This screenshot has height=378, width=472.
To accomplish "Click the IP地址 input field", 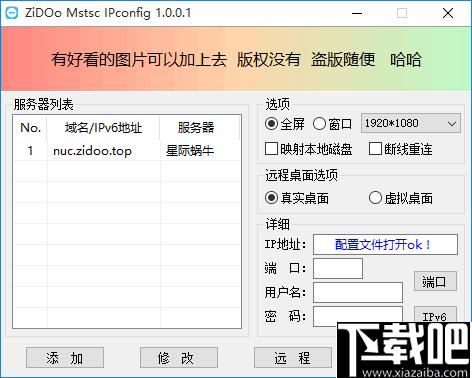I will [385, 244].
